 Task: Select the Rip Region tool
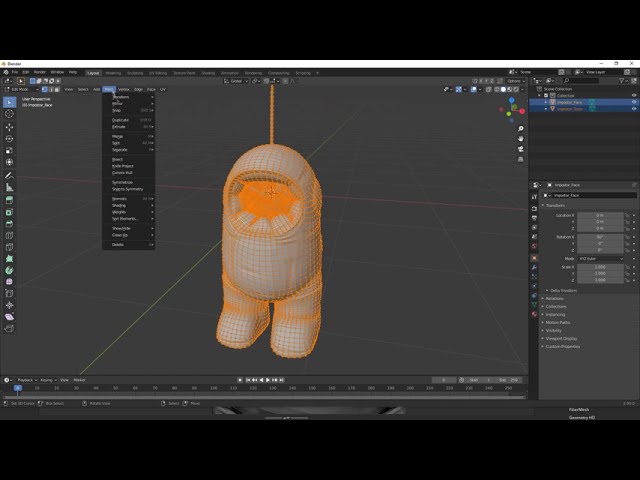pyautogui.click(x=9, y=329)
